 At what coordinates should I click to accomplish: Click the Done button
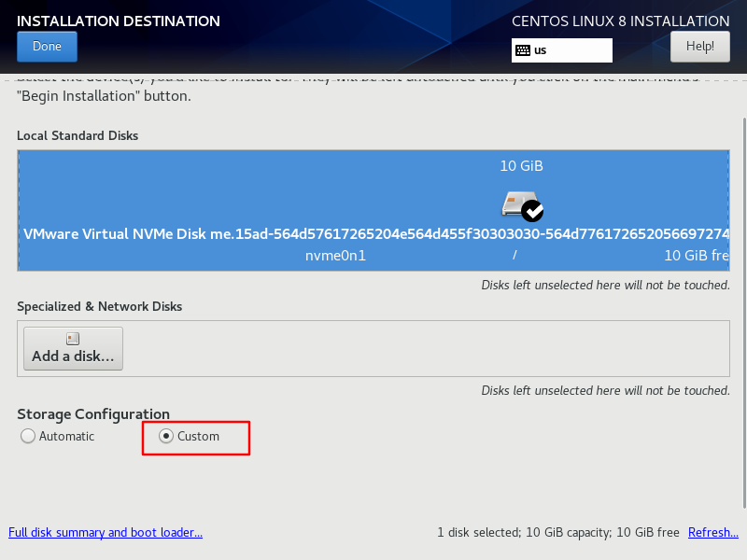click(47, 46)
